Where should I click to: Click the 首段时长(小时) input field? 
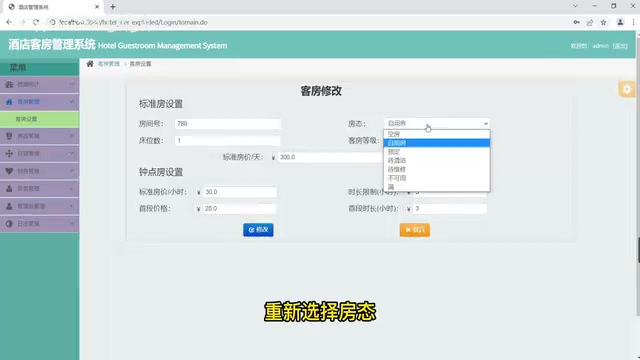[x=450, y=209]
